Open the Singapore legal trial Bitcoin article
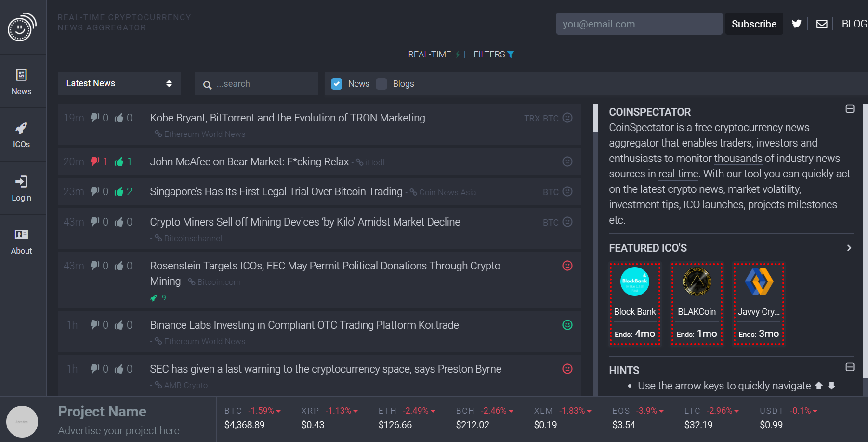The height and width of the screenshot is (442, 868). coord(276,191)
